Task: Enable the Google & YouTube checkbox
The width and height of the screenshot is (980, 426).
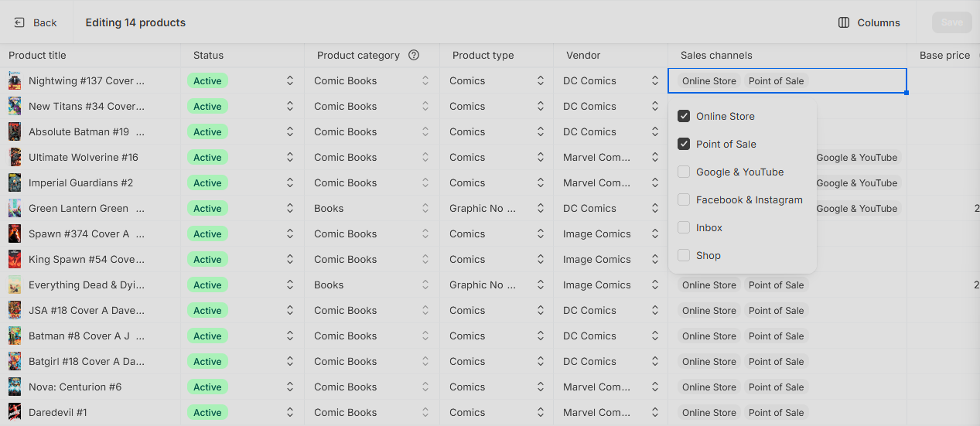Action: (684, 172)
